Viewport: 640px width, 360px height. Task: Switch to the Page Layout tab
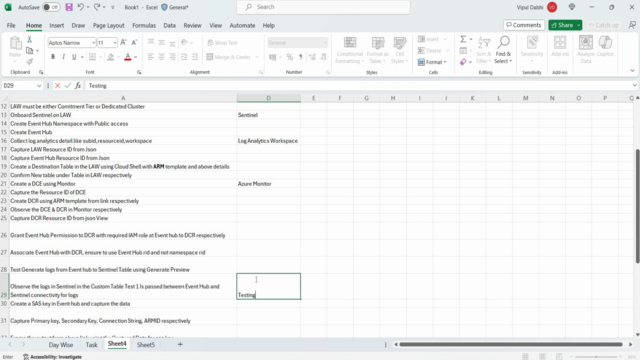(x=108, y=25)
